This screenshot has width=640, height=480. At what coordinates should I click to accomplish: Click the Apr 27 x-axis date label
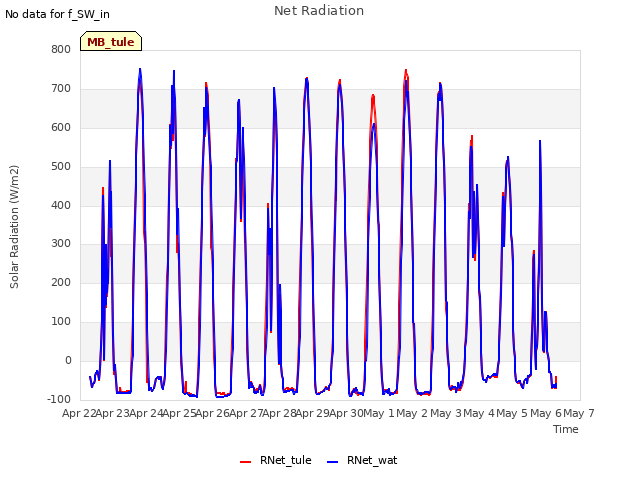tap(246, 413)
